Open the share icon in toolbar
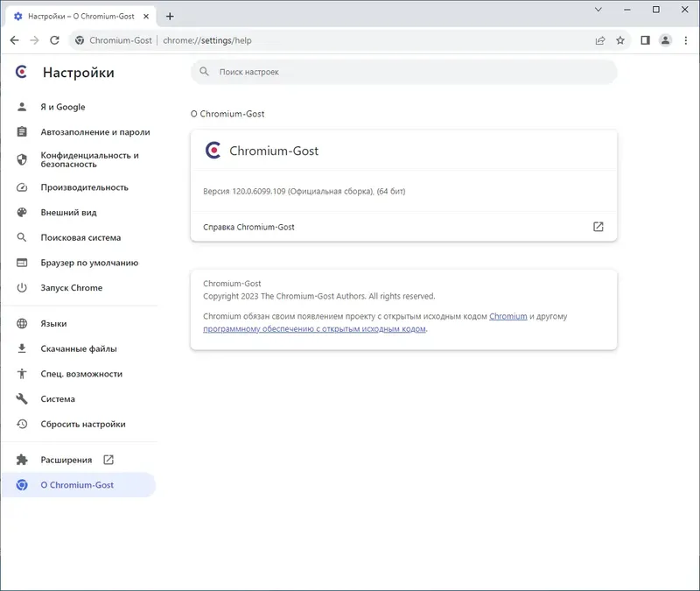The image size is (700, 591). tap(600, 40)
